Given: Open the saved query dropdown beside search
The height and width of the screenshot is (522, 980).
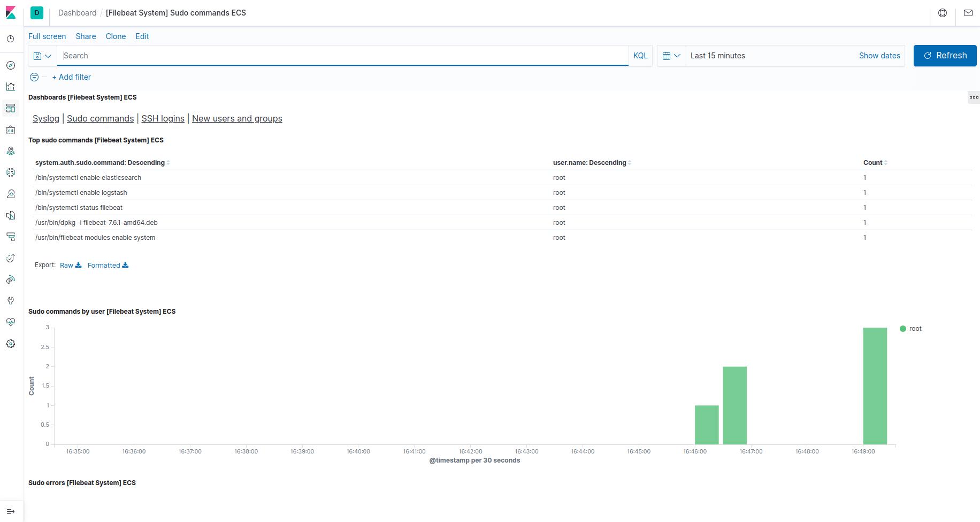Looking at the screenshot, I should pyautogui.click(x=42, y=55).
